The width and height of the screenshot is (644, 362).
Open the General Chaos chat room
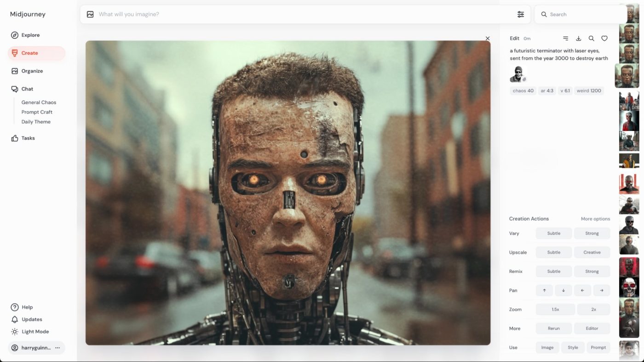pos(39,102)
